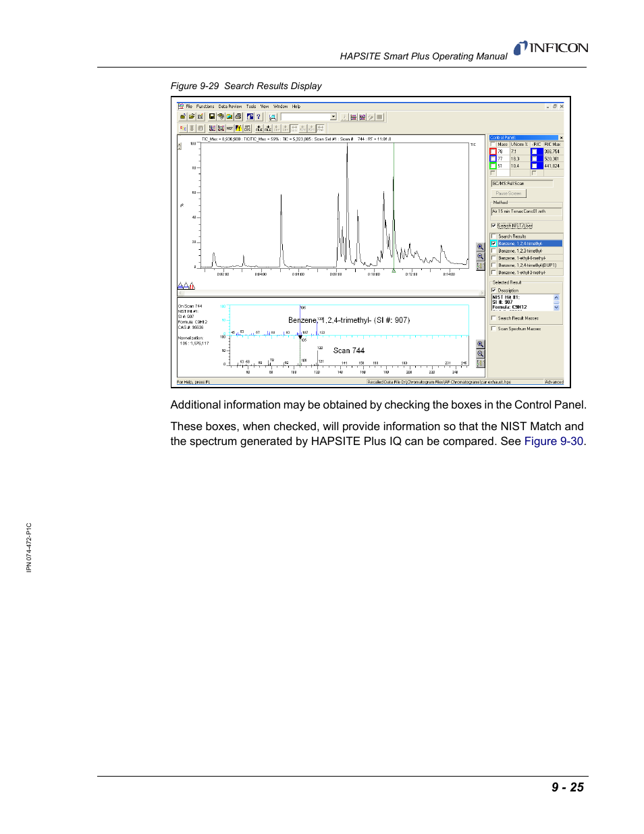This screenshot has height=834, width=644.
Task: Check Benzene, 1-ethyl-4-methyl- result checkbox
Action: 493,258
